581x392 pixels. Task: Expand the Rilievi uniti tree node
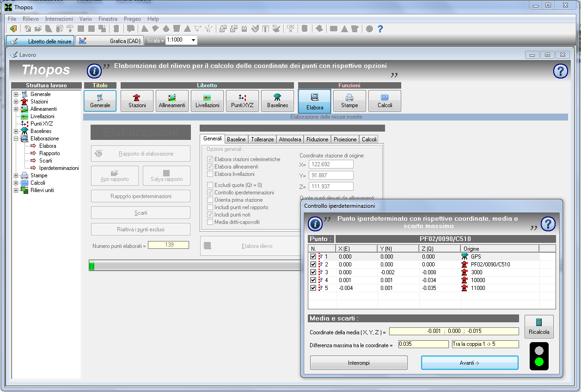[x=16, y=190]
